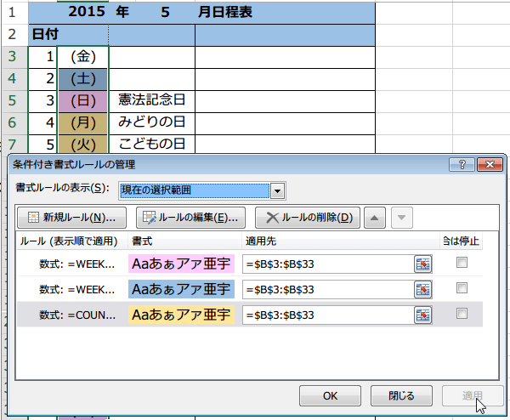Click Edit Rule (ルールの編集) button
This screenshot has width=510, height=420.
pos(192,217)
